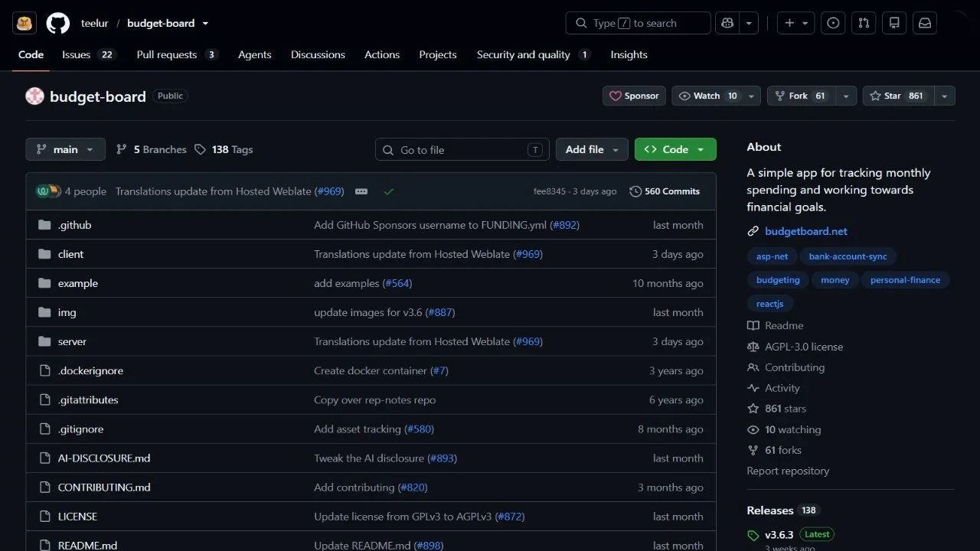Screen dimensions: 980x551
Task: Open the green Code dropdown
Action: point(675,149)
